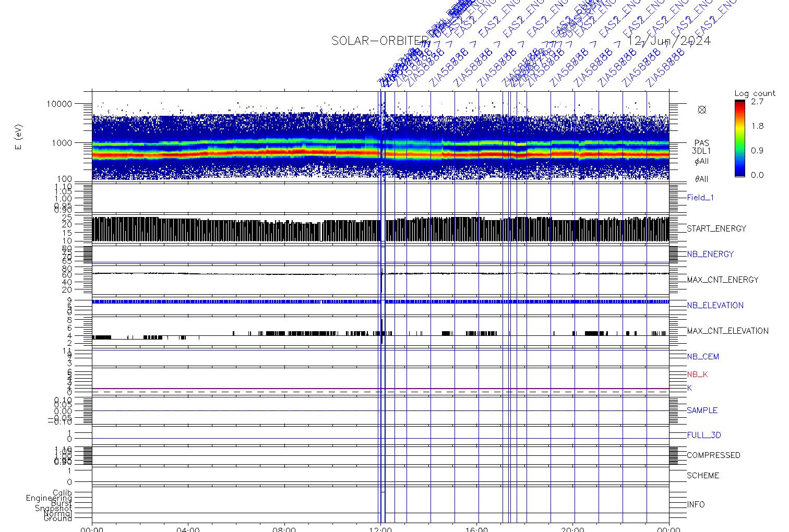Image resolution: width=789 pixels, height=532 pixels.
Task: Click the Log count color bar
Action: pyautogui.click(x=739, y=138)
